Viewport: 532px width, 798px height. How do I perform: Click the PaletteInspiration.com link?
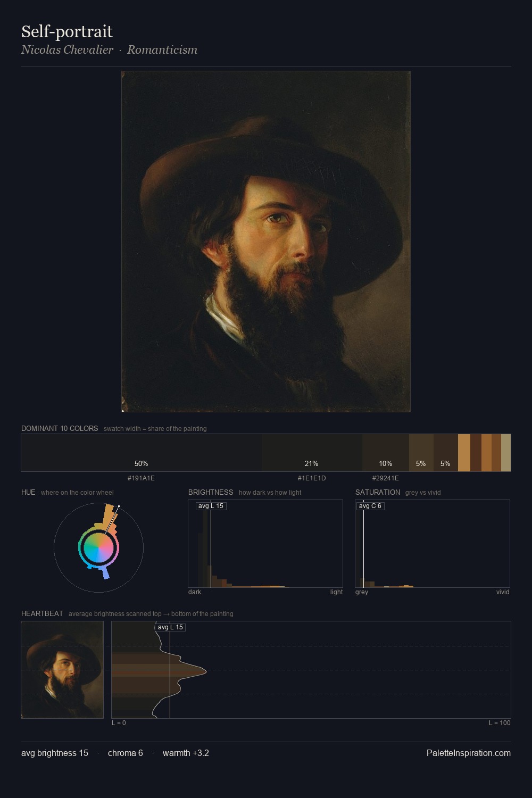pos(469,753)
